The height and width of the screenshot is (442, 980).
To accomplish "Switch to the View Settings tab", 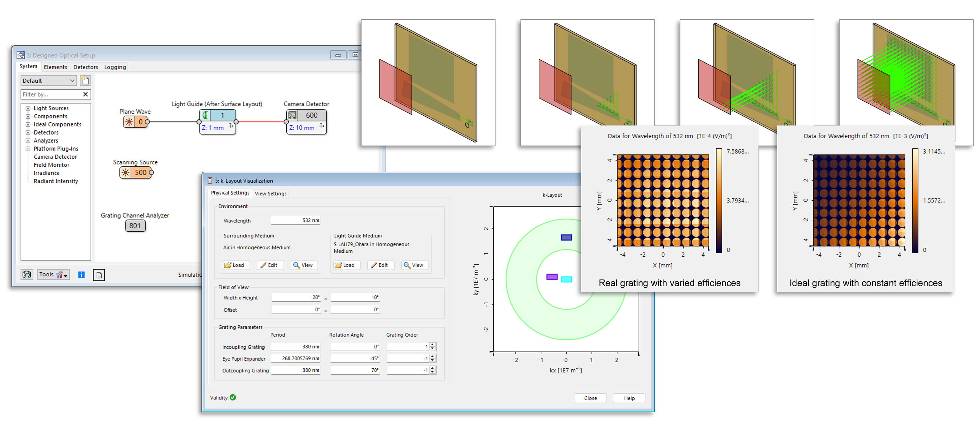I will [270, 193].
